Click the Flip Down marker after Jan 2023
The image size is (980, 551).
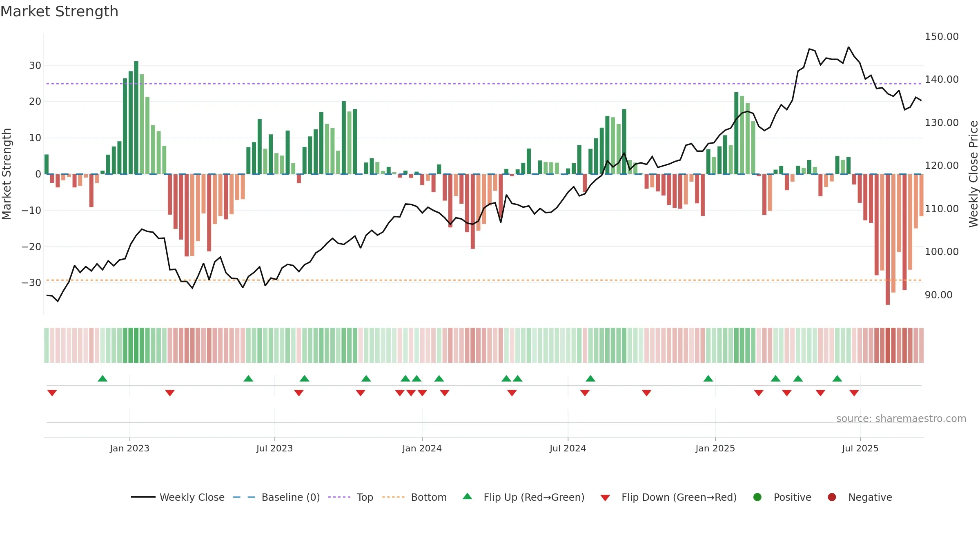point(170,393)
